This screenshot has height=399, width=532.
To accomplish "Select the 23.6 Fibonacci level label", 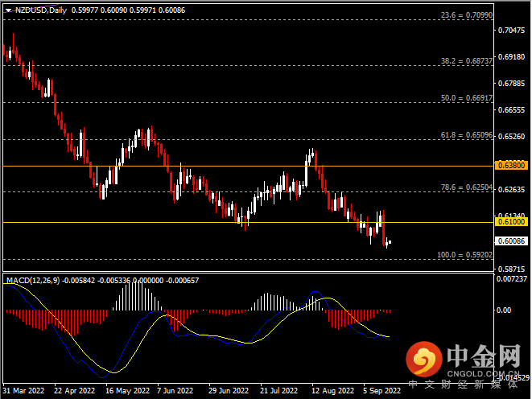I will tap(464, 15).
